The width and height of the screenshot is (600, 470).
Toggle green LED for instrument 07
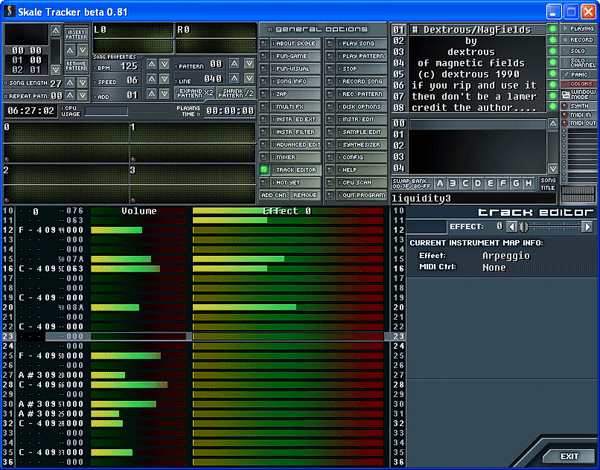(553, 95)
